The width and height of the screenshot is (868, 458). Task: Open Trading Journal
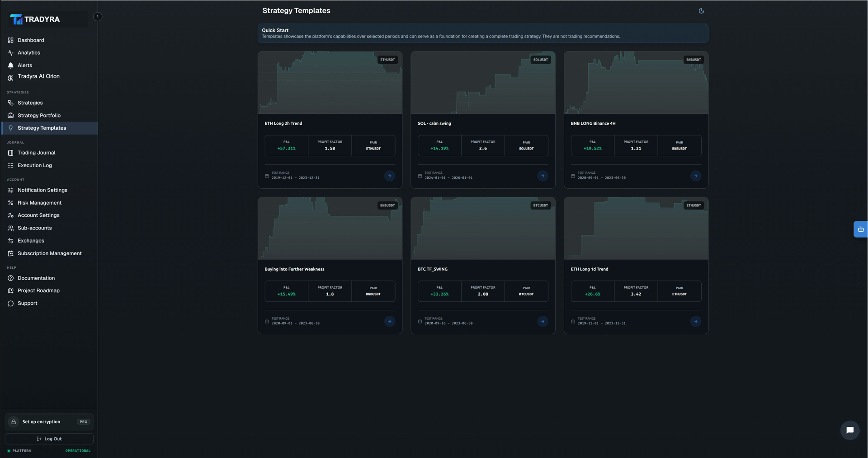pyautogui.click(x=49, y=153)
